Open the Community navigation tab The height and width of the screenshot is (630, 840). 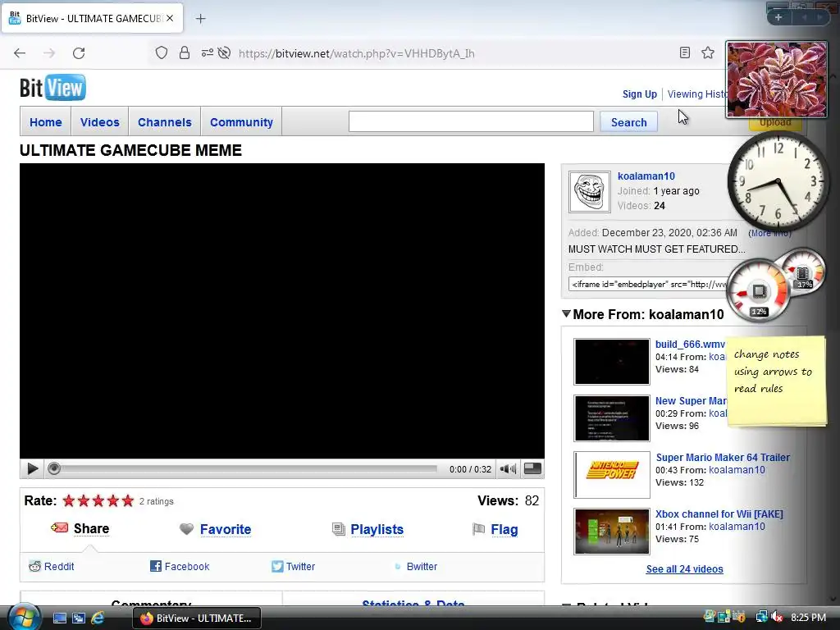point(241,122)
